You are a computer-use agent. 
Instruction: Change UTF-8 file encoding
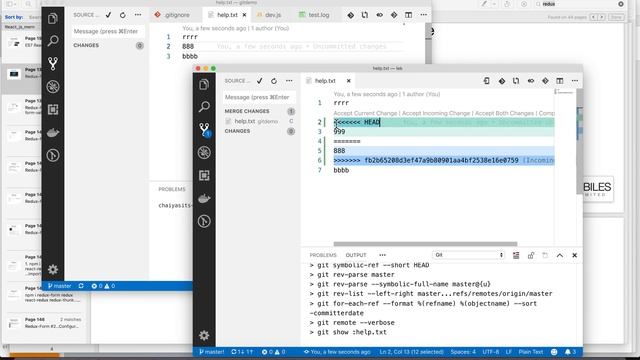(x=491, y=352)
